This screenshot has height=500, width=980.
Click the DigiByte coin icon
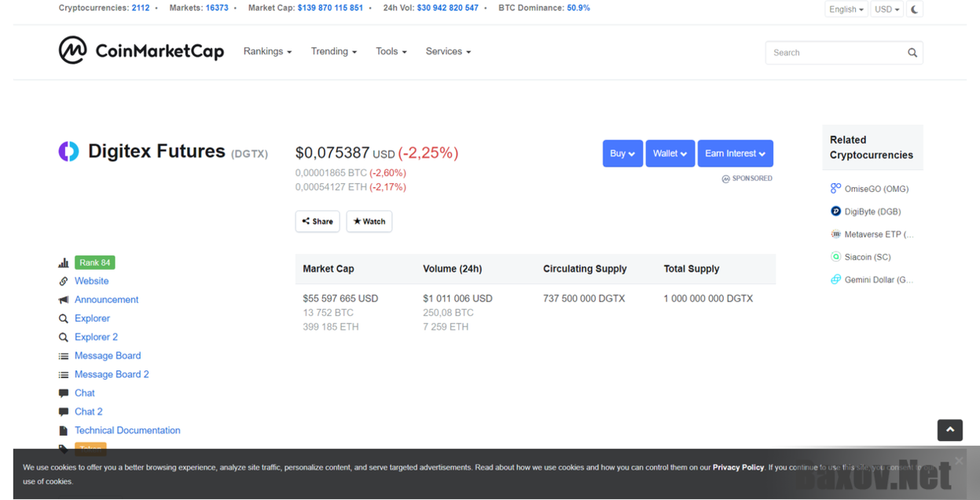pyautogui.click(x=835, y=211)
